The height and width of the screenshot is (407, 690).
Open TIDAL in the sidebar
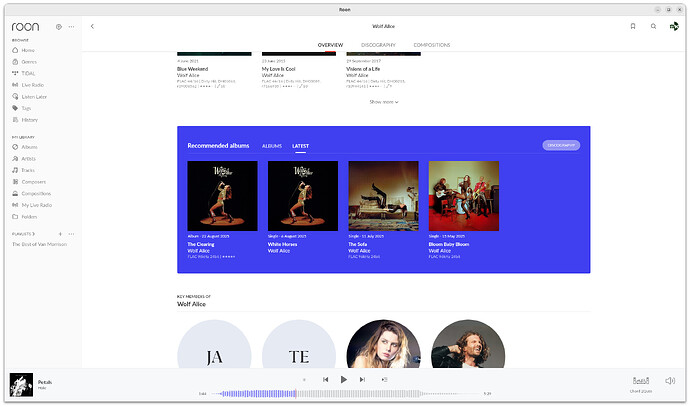click(28, 73)
